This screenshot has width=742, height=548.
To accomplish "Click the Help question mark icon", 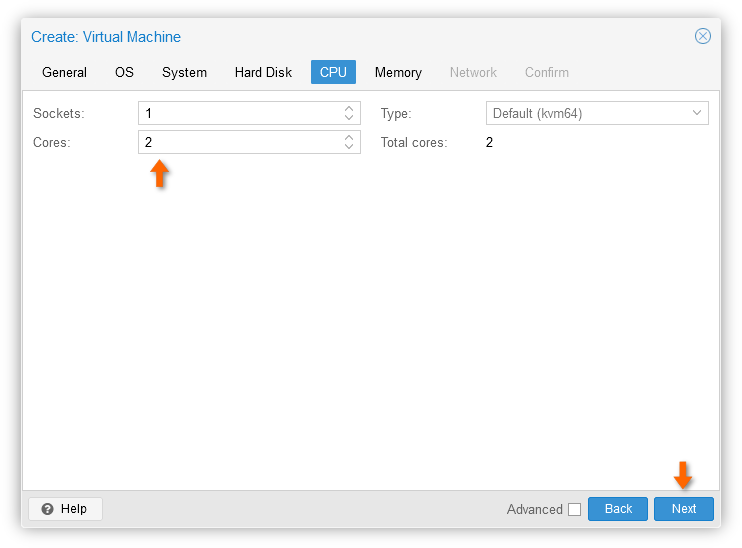I will pos(47,509).
